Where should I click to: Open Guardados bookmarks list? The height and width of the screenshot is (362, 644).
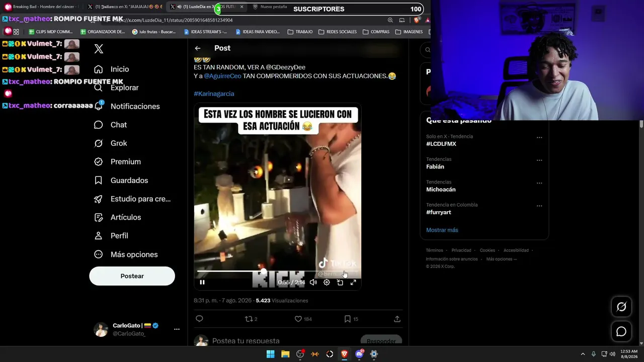(121, 180)
